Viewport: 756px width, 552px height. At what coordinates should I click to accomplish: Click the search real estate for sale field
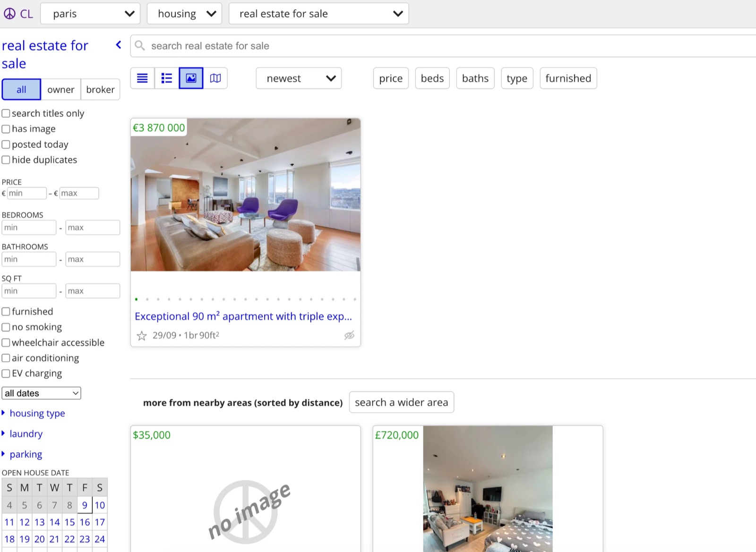tap(444, 46)
